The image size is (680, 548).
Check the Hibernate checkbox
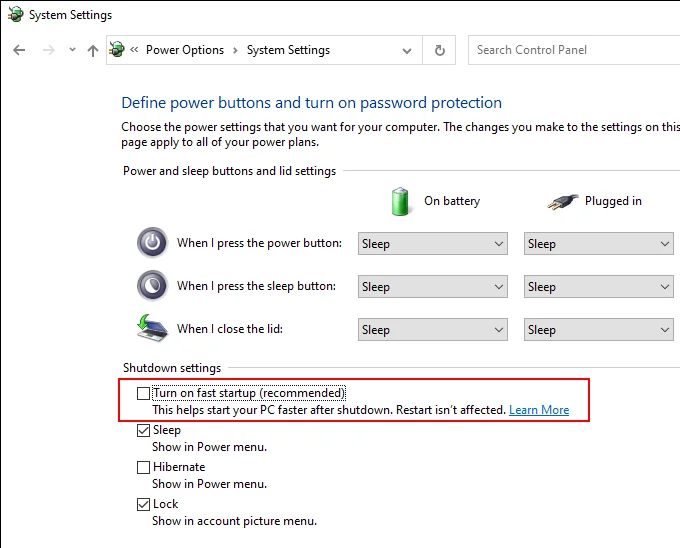[143, 467]
